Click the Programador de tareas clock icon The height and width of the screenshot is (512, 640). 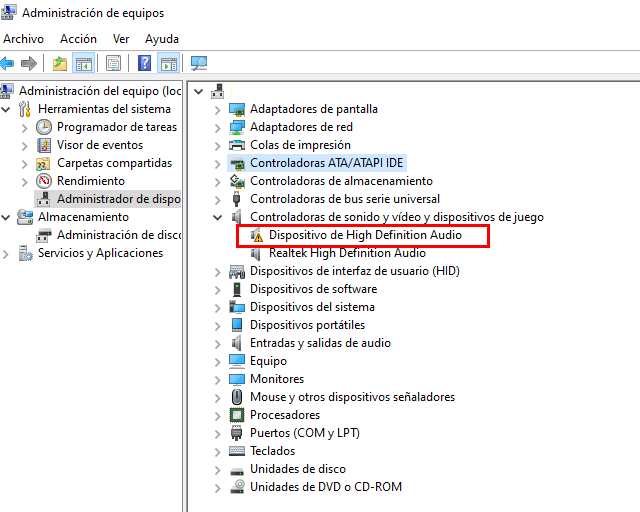tap(44, 127)
